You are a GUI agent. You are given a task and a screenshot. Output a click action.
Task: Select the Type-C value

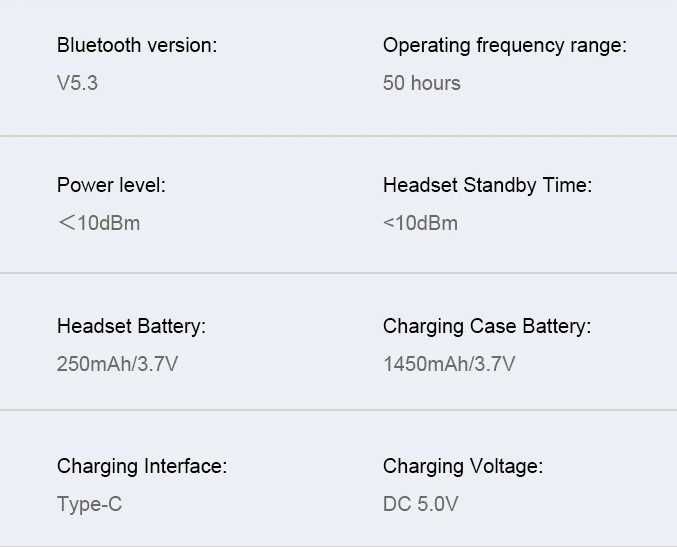pos(89,504)
